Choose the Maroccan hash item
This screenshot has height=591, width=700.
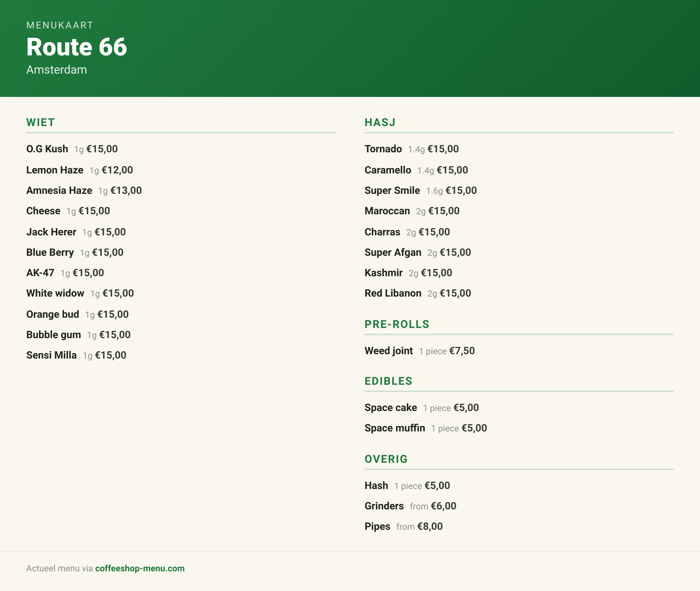pyautogui.click(x=412, y=211)
